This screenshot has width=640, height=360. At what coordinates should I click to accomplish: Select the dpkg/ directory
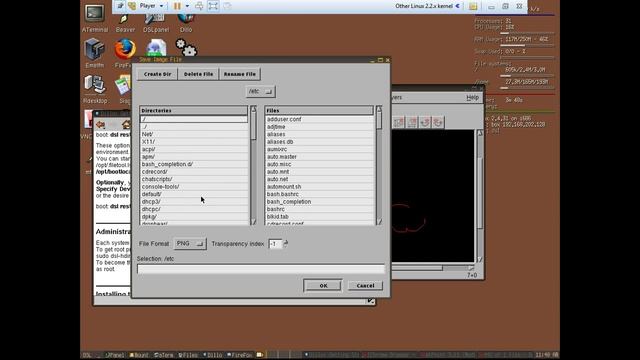click(193, 217)
